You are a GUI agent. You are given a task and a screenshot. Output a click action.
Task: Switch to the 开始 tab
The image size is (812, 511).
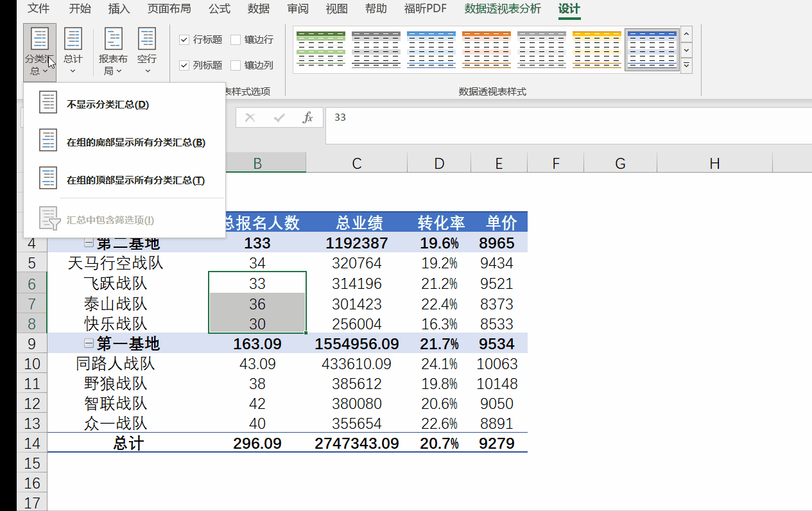pyautogui.click(x=80, y=9)
